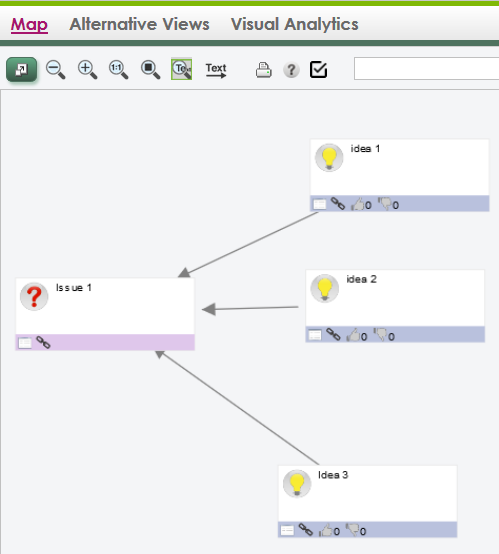Toggle the text zoom magnifier button

tap(181, 69)
